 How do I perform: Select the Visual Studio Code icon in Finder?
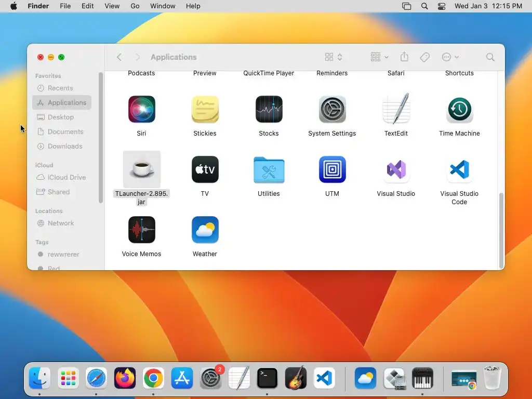pyautogui.click(x=459, y=169)
